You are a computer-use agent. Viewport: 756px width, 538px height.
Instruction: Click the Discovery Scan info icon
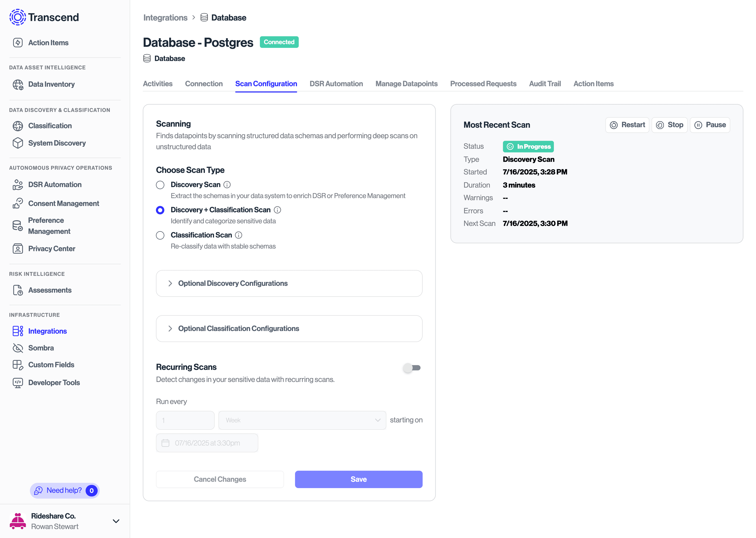227,185
